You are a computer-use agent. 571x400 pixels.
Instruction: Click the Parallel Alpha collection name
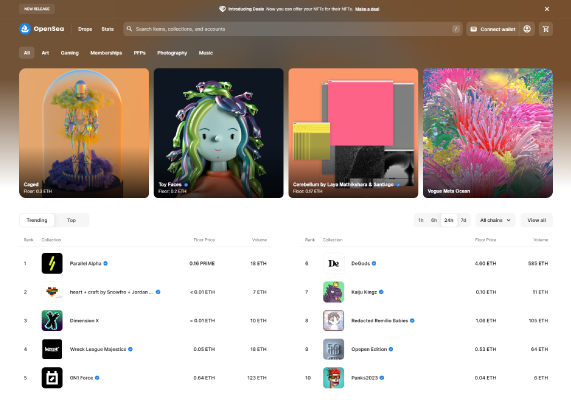pyautogui.click(x=85, y=263)
